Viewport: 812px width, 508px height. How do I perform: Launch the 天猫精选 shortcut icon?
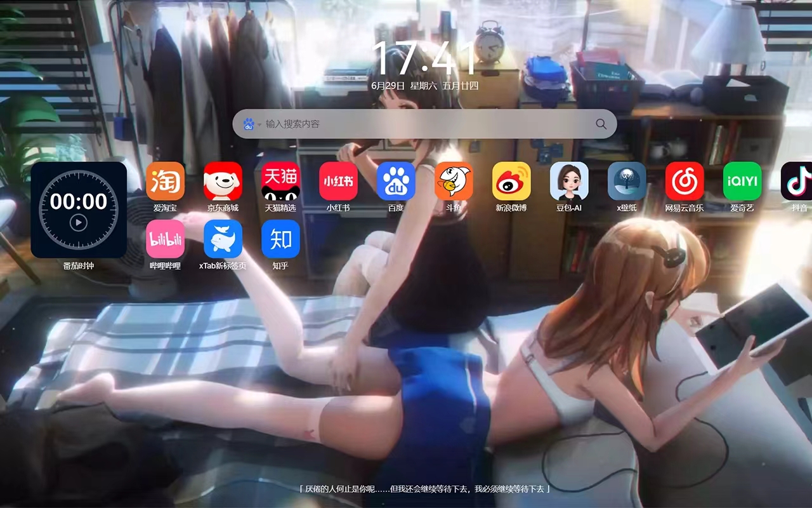[280, 181]
